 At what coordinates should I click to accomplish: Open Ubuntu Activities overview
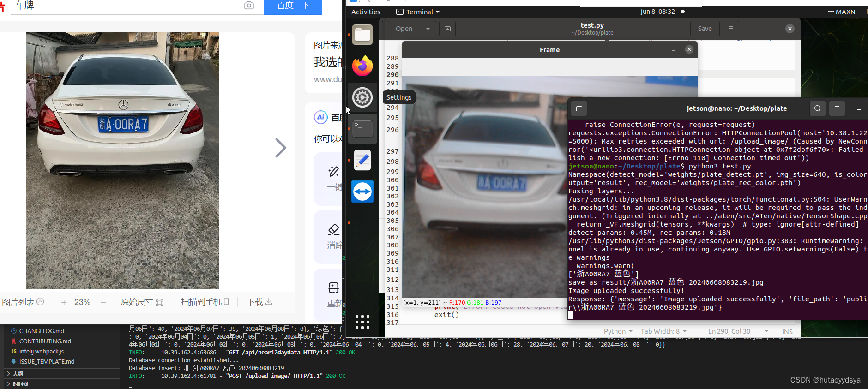(366, 12)
